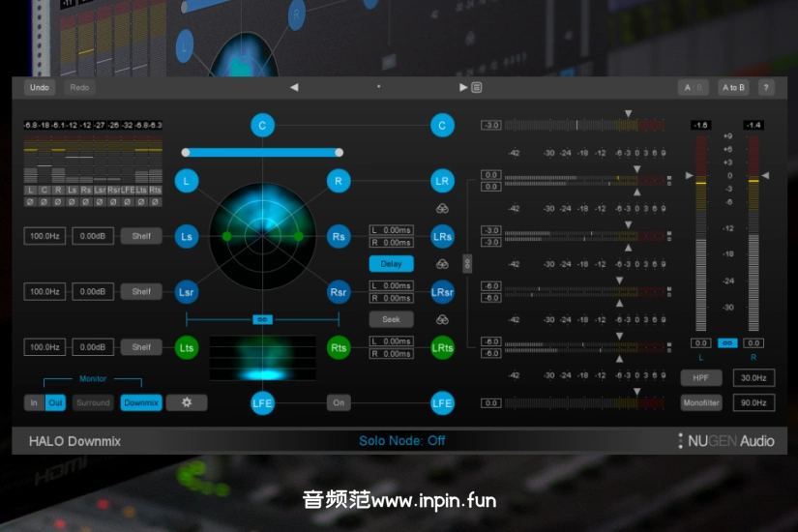Open settings with the gear button
798x532 pixels.
coord(187,402)
